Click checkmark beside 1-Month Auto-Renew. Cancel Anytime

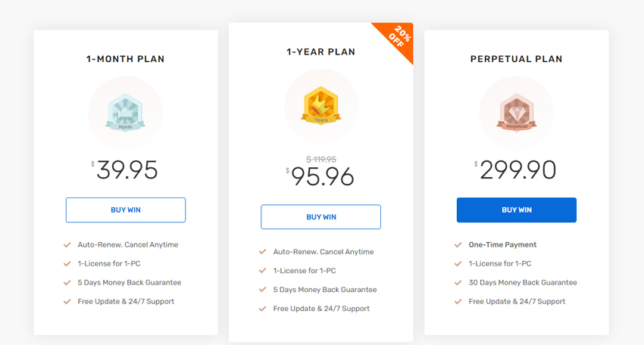point(67,245)
